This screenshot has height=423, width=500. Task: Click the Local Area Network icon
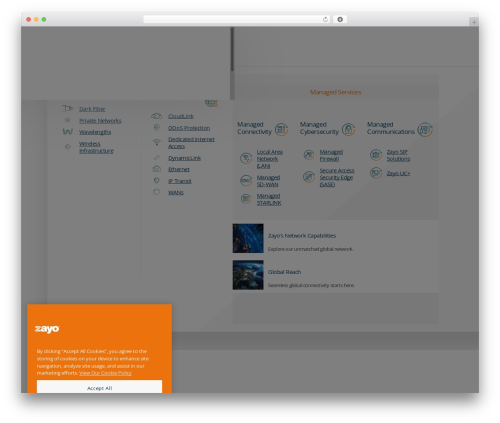246,158
